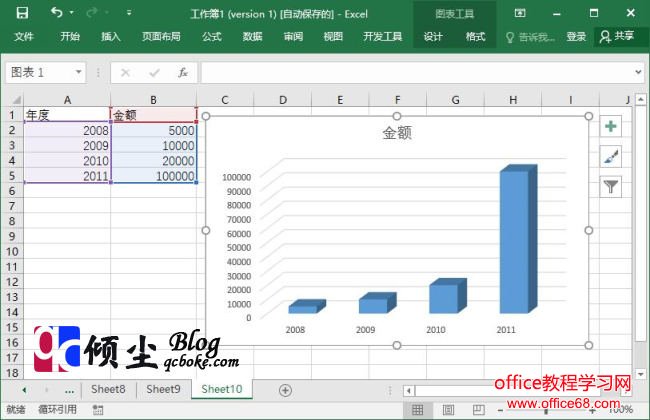The width and height of the screenshot is (650, 420).
Task: Select cell B1 containing 金额
Action: 153,115
